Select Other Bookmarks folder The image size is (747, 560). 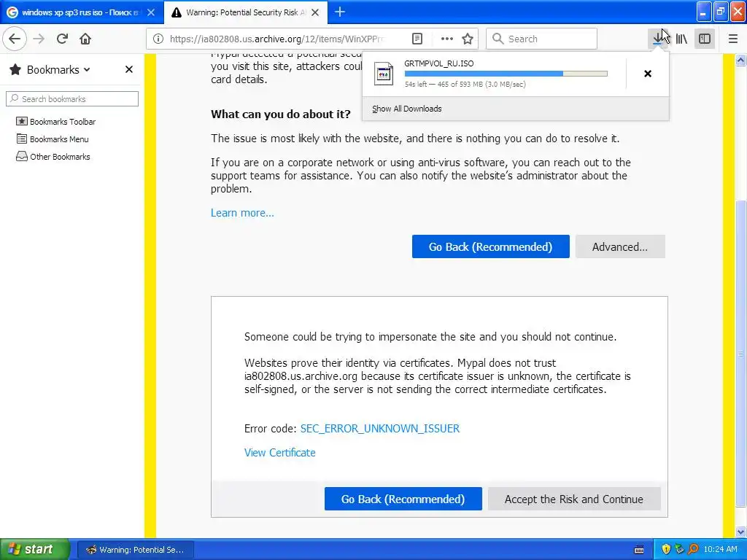pyautogui.click(x=53, y=157)
